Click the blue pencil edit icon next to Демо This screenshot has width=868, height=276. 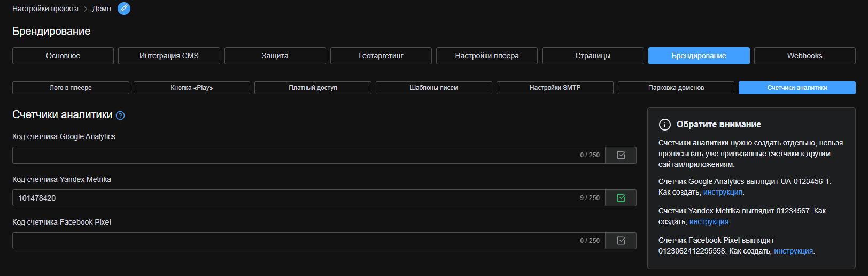pos(124,9)
